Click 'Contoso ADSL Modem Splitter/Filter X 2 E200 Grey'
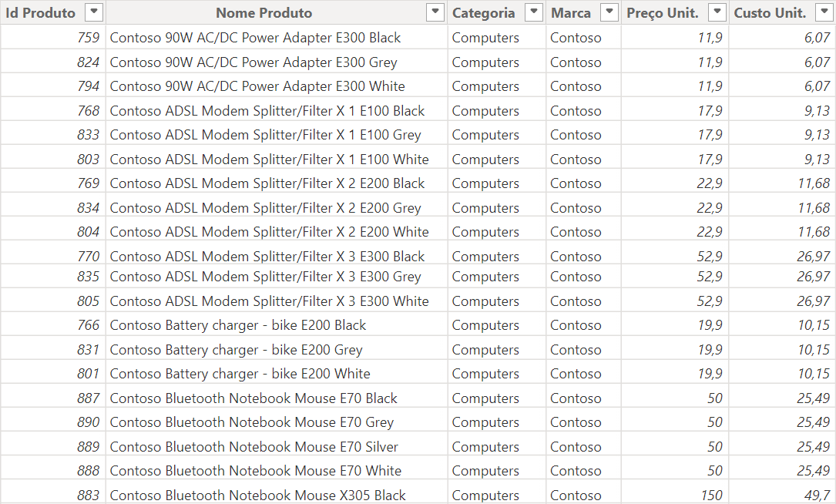The image size is (836, 504). (x=266, y=208)
